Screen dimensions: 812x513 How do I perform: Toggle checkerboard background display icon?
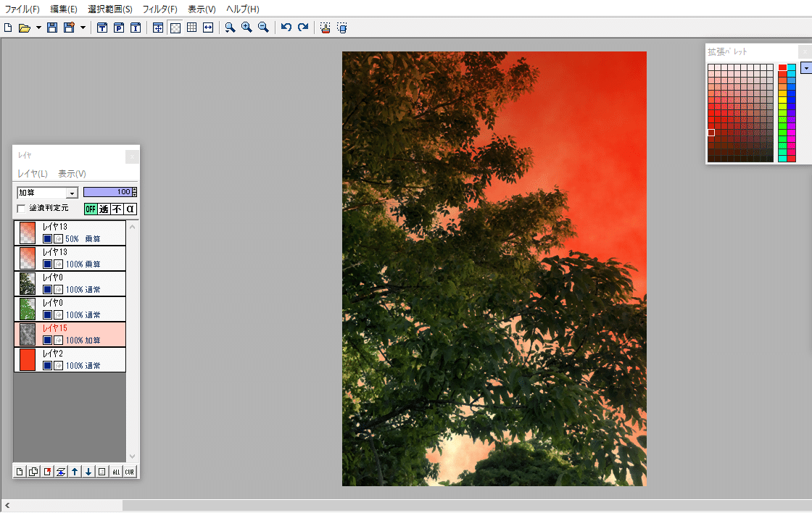click(x=175, y=28)
